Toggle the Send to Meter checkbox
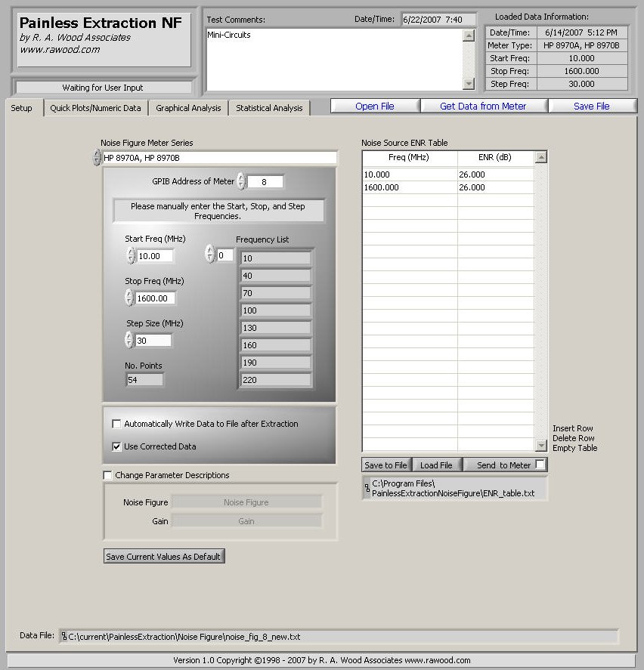The image size is (644, 670). coord(540,465)
